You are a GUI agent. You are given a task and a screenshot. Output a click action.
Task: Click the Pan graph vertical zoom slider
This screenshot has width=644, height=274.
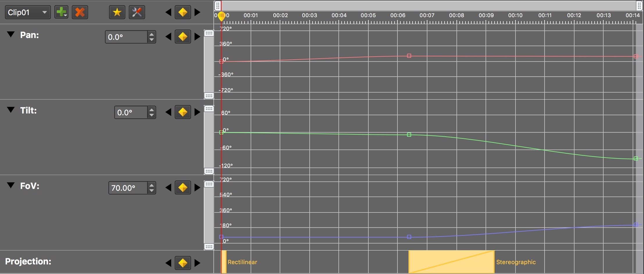click(209, 64)
